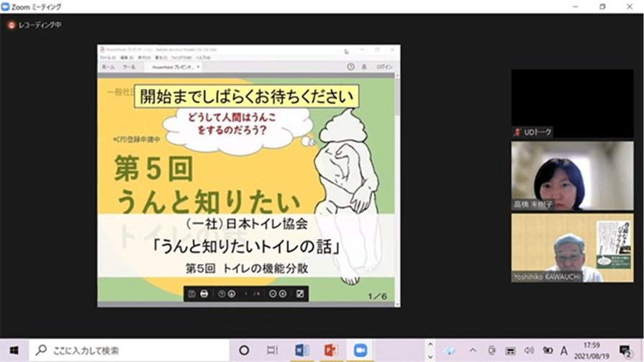Screen dimensions: 644x362
Task: Click the Adobe Reader vertical scrollbar thumb
Action: pos(397,97)
